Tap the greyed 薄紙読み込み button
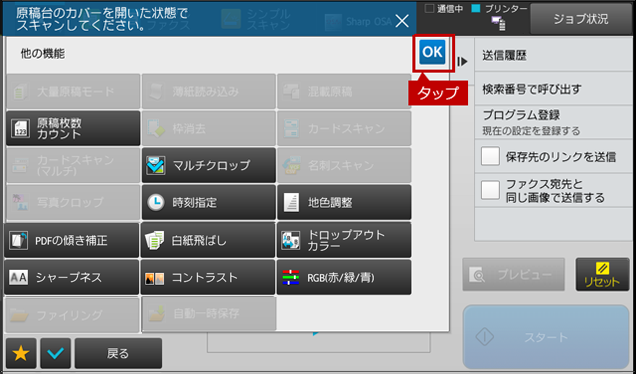 point(209,91)
